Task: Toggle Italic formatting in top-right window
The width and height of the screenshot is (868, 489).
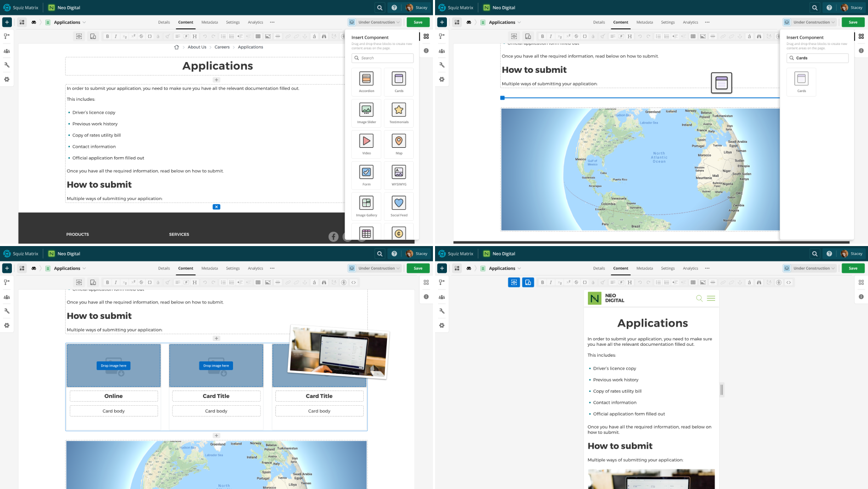Action: (x=551, y=36)
